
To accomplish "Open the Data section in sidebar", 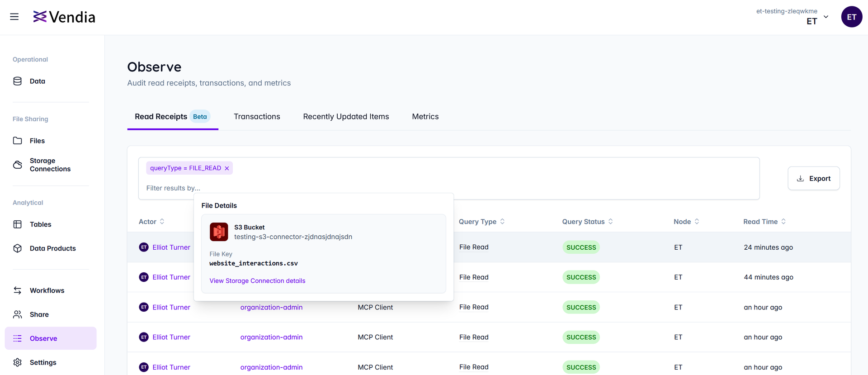I will pyautogui.click(x=37, y=81).
